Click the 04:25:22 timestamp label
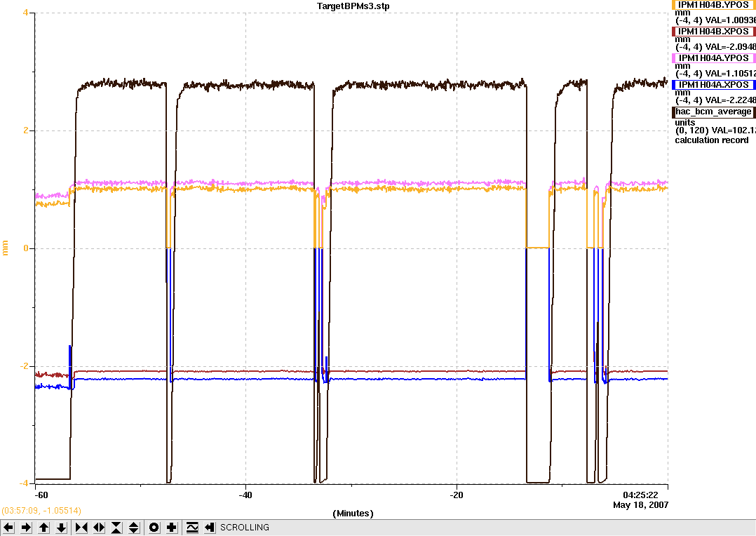The image size is (756, 536). (x=640, y=495)
